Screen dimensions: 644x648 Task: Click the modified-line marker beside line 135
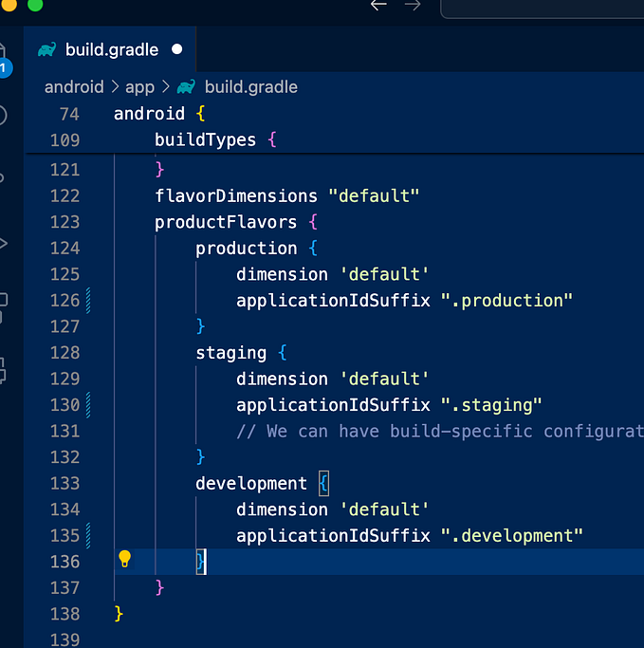tap(88, 536)
